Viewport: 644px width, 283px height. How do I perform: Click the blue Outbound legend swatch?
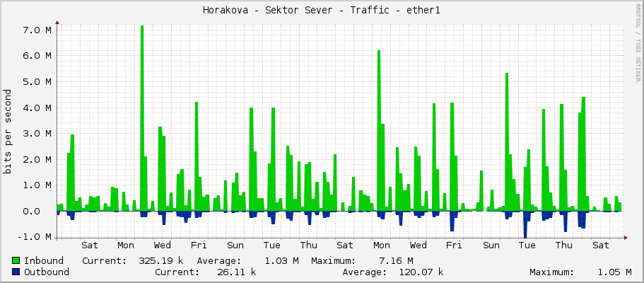pyautogui.click(x=16, y=272)
